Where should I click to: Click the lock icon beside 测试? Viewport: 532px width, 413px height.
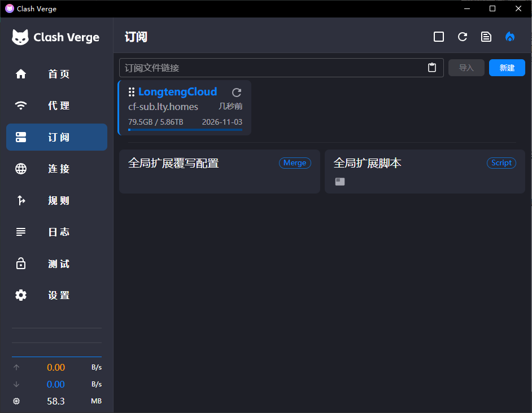tap(21, 263)
